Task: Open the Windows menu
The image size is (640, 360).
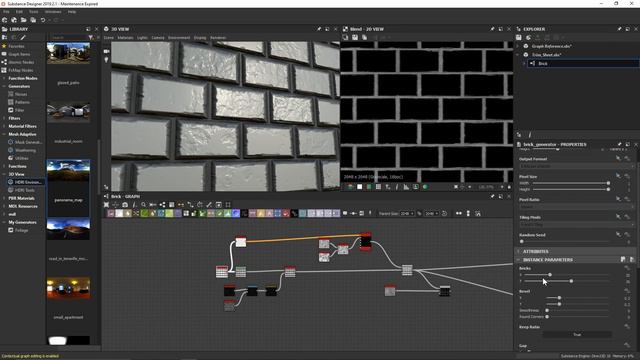Action: (53, 12)
